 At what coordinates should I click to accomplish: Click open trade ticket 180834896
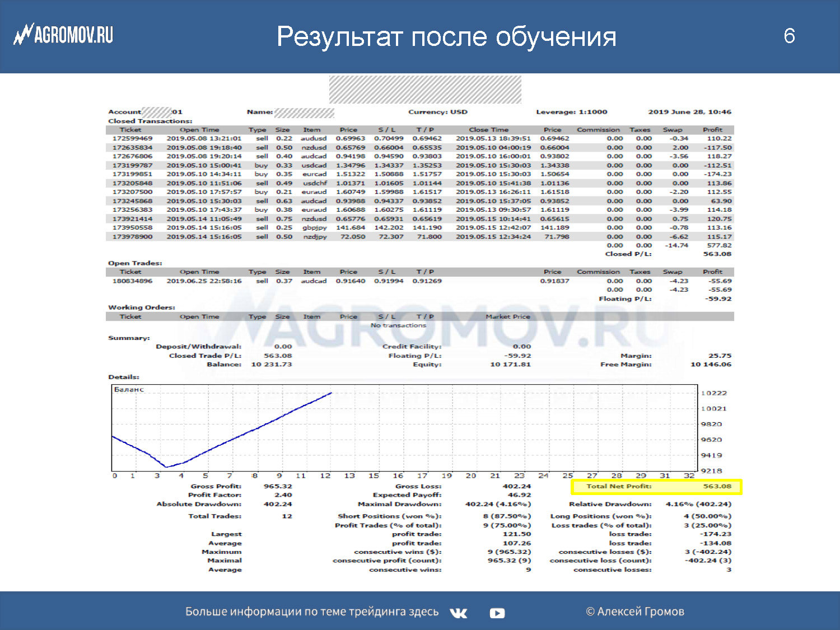[x=132, y=281]
